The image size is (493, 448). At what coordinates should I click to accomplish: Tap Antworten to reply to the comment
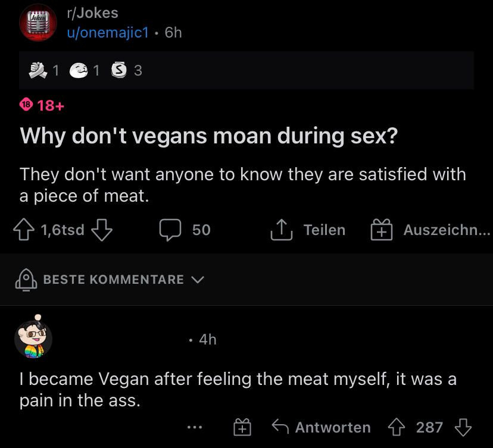click(332, 427)
